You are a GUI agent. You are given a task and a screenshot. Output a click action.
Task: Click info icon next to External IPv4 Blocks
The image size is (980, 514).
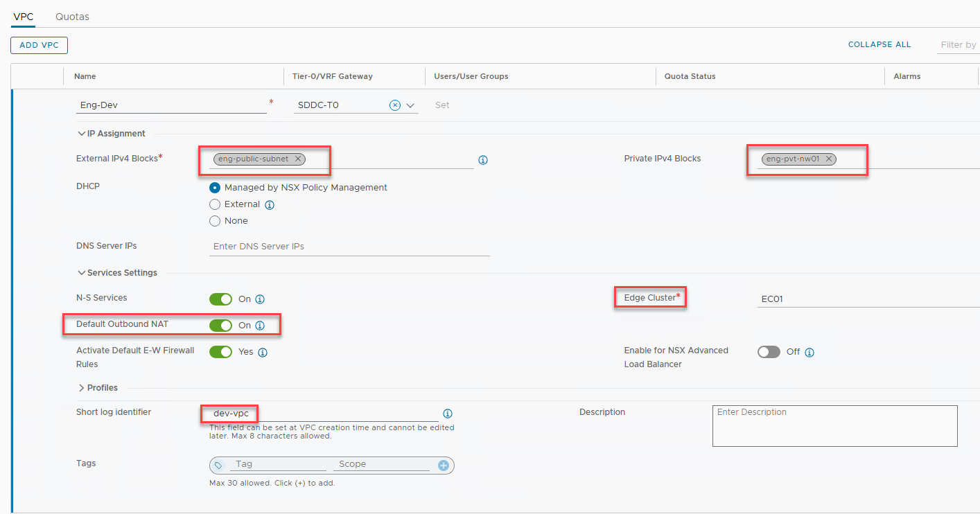click(483, 160)
